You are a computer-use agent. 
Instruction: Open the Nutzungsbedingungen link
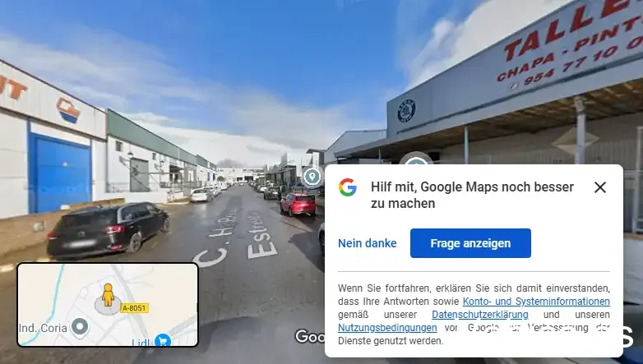tap(387, 328)
